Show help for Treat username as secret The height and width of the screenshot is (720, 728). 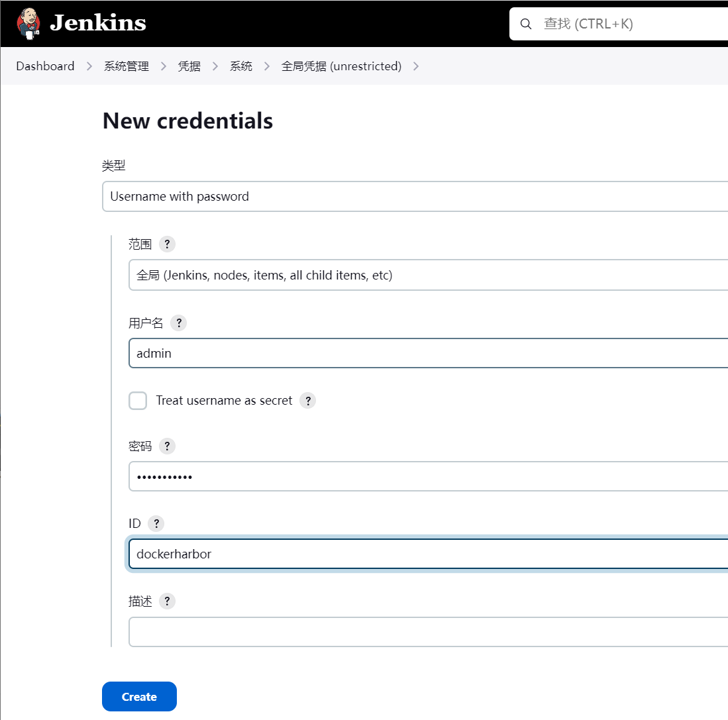point(307,401)
